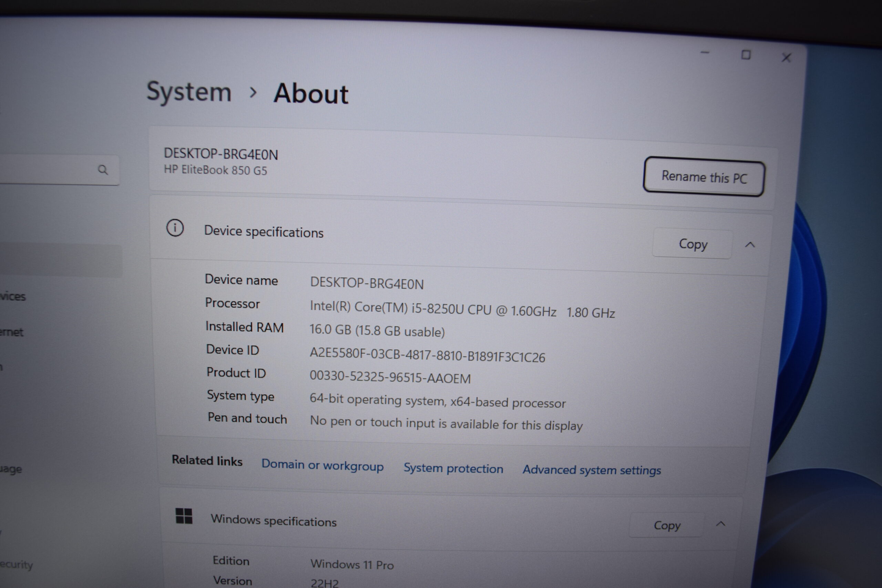The height and width of the screenshot is (588, 882).
Task: Collapse the Windows specifications section
Action: pyautogui.click(x=721, y=524)
